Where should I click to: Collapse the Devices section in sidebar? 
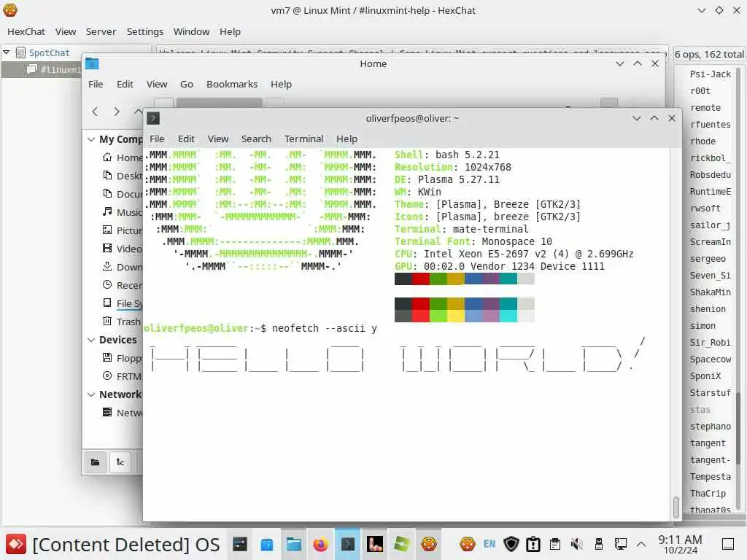(91, 340)
